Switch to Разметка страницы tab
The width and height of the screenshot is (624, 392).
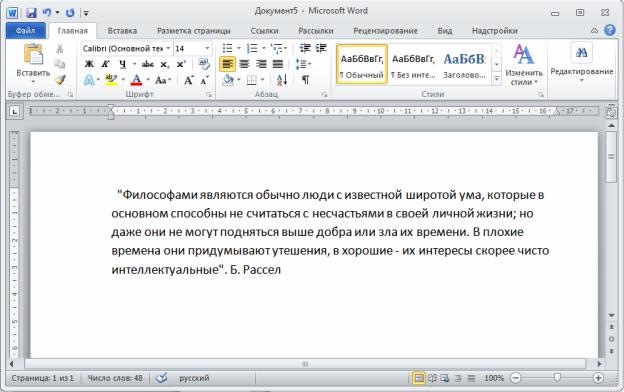(x=193, y=31)
